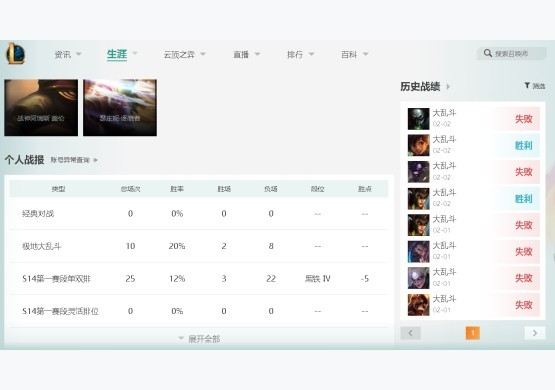The image size is (555, 390).
Task: Expand the 云顶之弈 dropdown menu
Action: [184, 54]
